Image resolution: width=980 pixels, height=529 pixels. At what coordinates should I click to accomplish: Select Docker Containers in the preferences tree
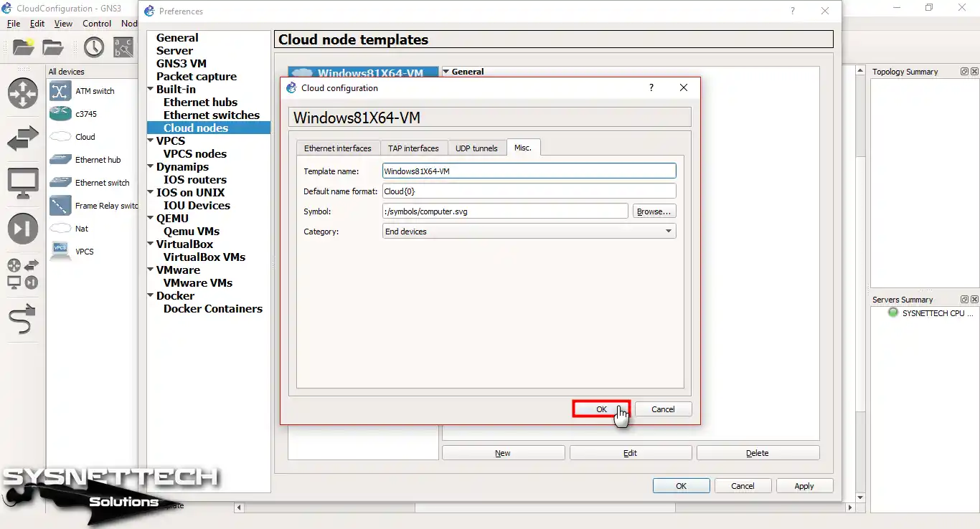pyautogui.click(x=212, y=309)
